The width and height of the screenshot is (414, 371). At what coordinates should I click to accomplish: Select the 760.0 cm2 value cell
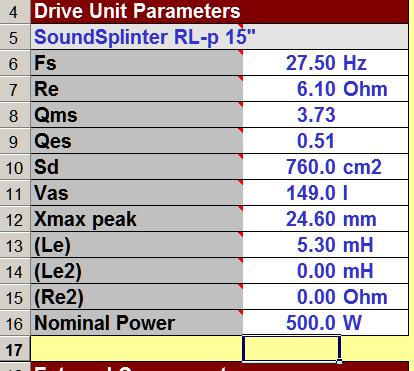[x=326, y=167]
